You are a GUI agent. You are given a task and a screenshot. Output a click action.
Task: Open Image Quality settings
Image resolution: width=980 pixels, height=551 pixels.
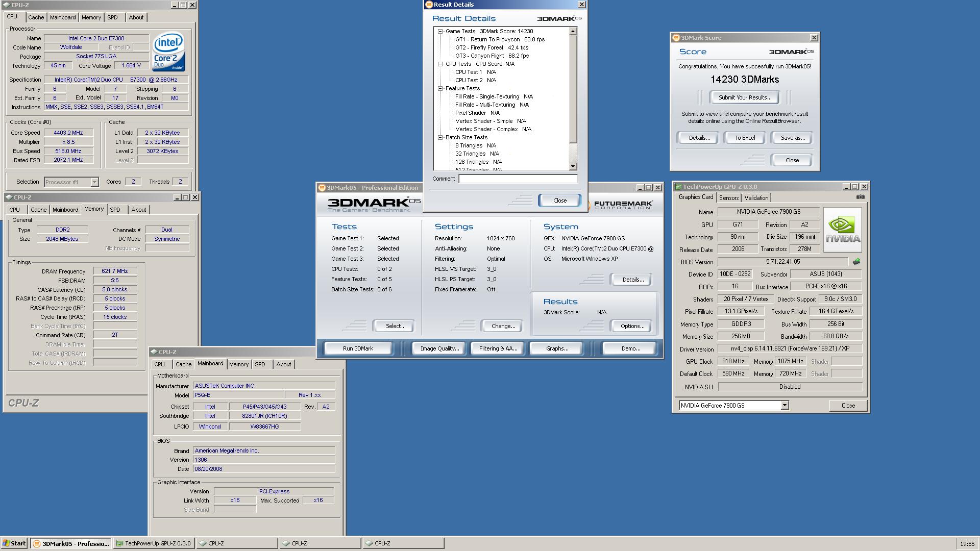pyautogui.click(x=439, y=348)
